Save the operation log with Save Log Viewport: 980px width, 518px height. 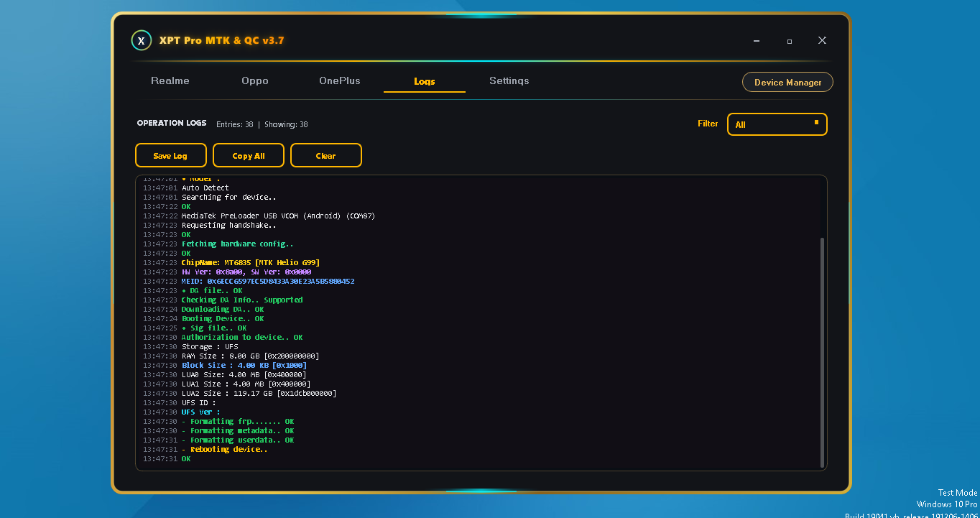tap(171, 156)
